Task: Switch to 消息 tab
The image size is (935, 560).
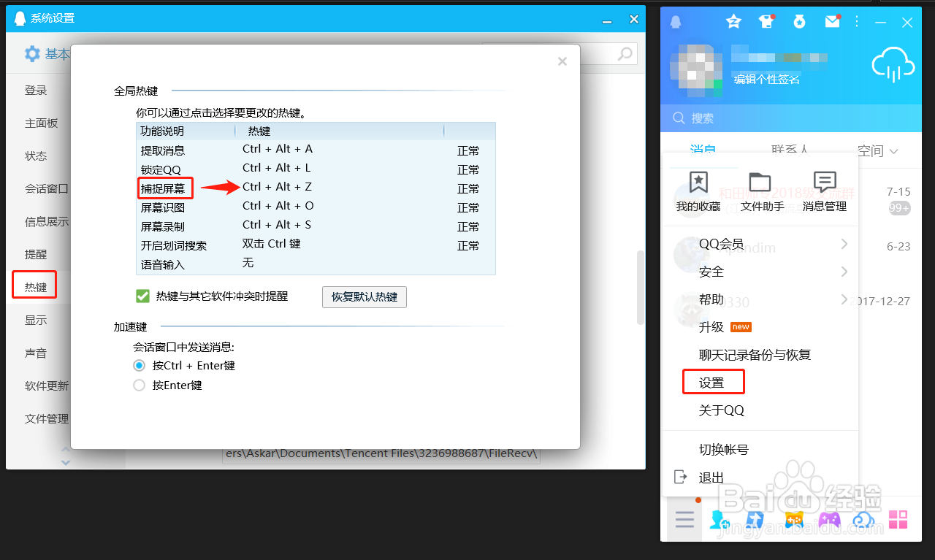Action: 703,150
